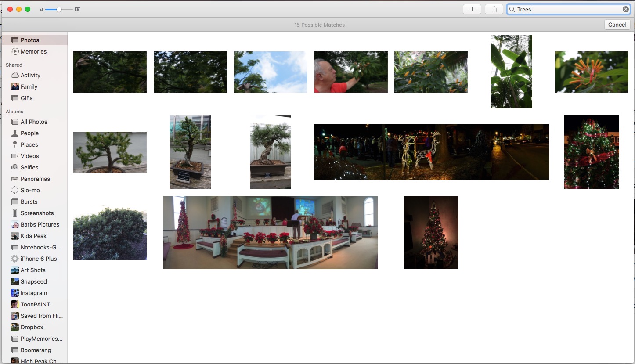Select All Photos in sidebar
Screen dimensions: 635x364
click(x=34, y=122)
